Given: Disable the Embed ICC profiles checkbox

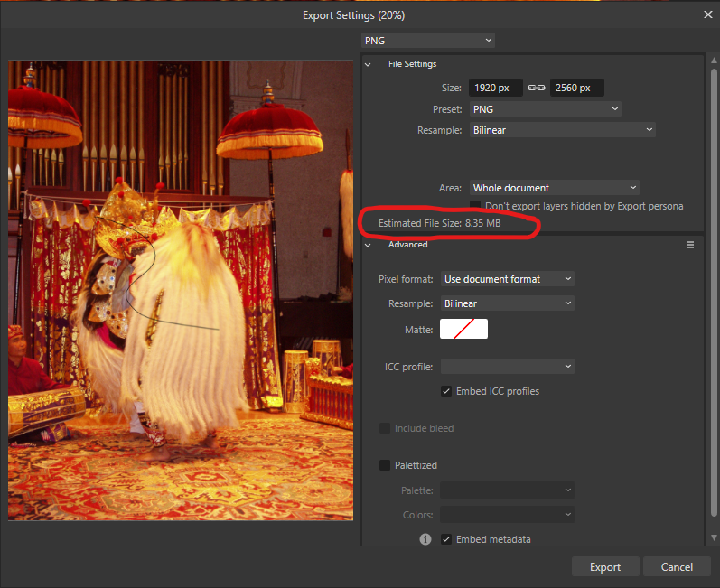Looking at the screenshot, I should tap(446, 391).
